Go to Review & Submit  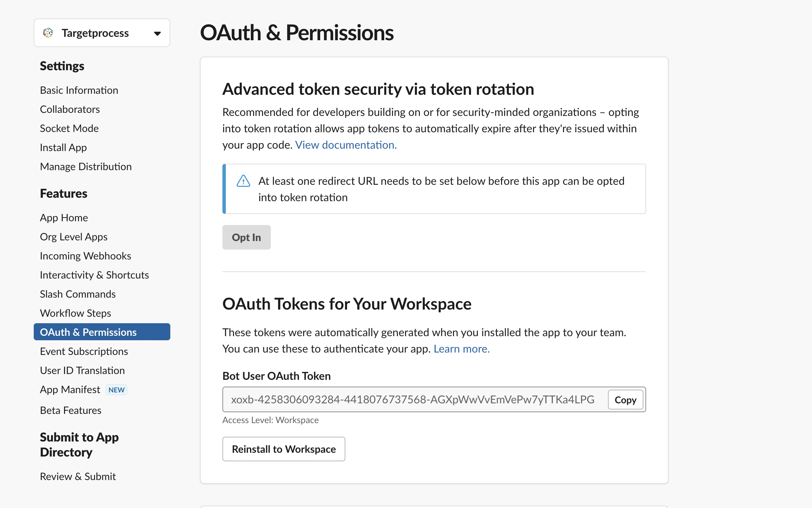pyautogui.click(x=78, y=476)
